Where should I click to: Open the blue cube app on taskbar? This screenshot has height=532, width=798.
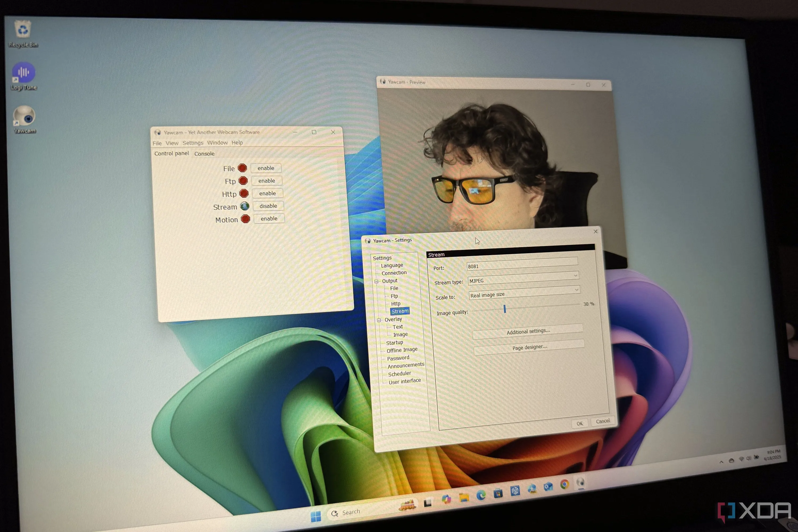point(515,491)
